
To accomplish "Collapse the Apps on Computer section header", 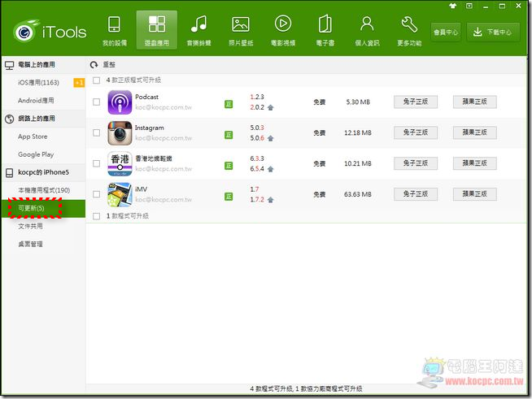I will coord(43,65).
